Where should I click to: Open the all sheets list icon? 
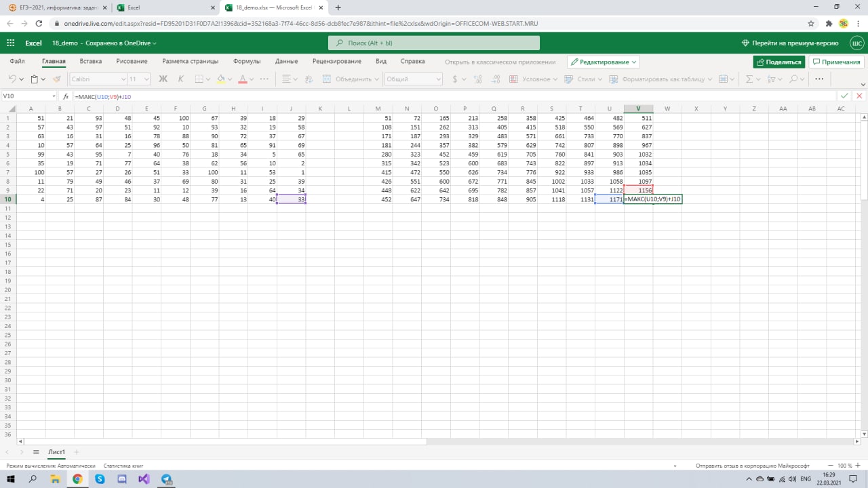[36, 452]
